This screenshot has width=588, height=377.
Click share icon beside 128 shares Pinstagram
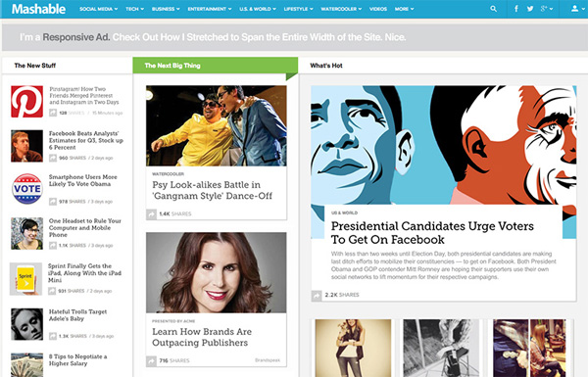tap(53, 113)
